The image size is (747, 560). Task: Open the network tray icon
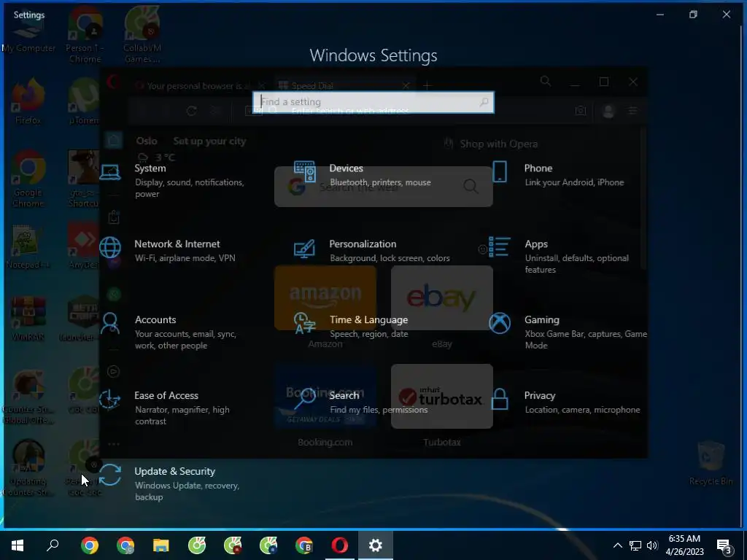click(x=635, y=545)
